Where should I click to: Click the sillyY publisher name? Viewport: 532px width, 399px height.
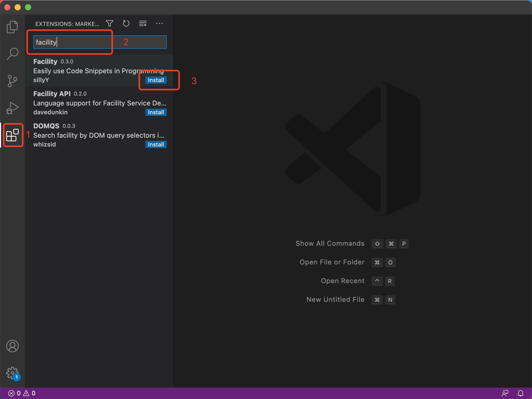click(41, 80)
